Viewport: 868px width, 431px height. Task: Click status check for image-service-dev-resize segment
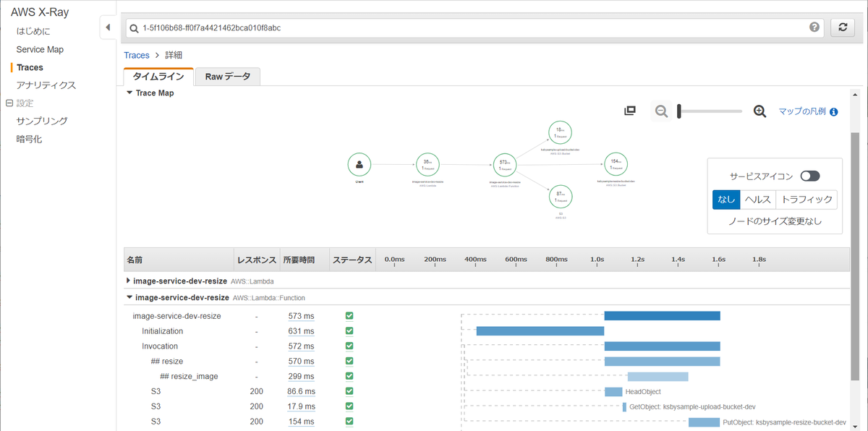tap(349, 316)
